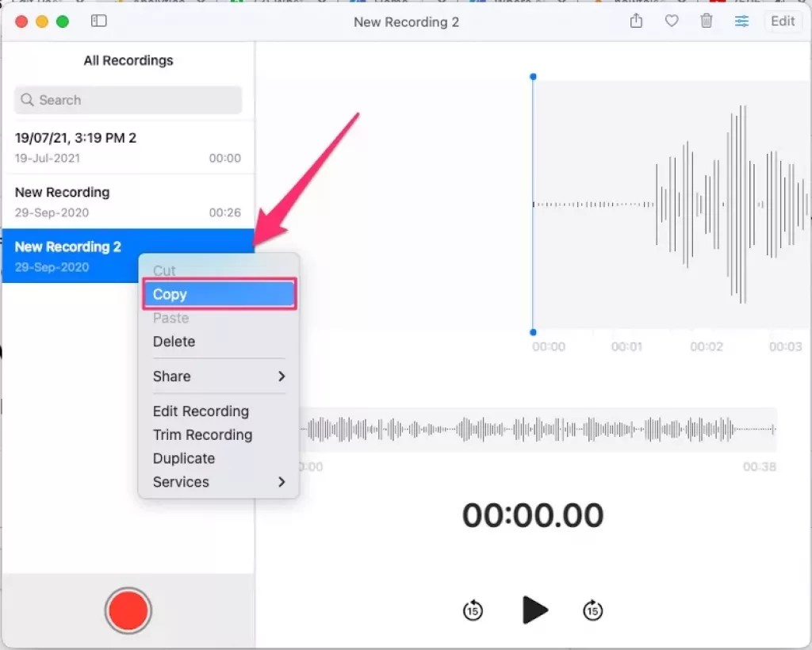
Task: Expand the Services submenu
Action: click(x=180, y=482)
